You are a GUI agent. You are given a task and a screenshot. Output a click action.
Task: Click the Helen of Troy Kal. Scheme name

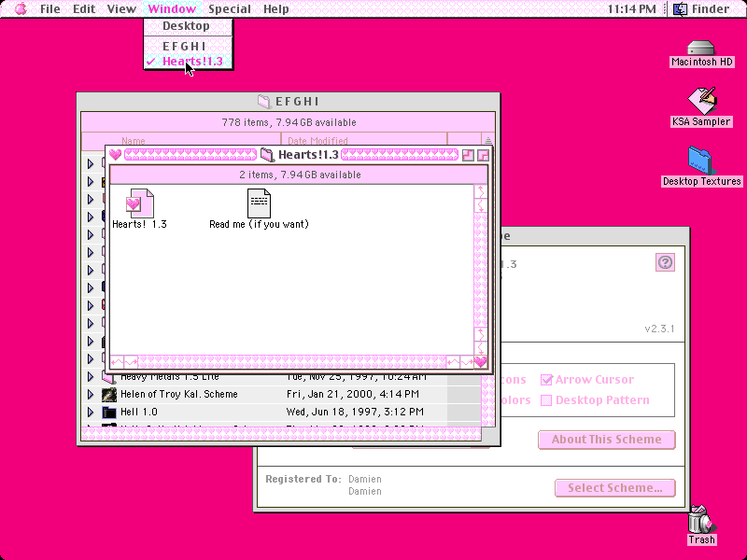click(178, 394)
